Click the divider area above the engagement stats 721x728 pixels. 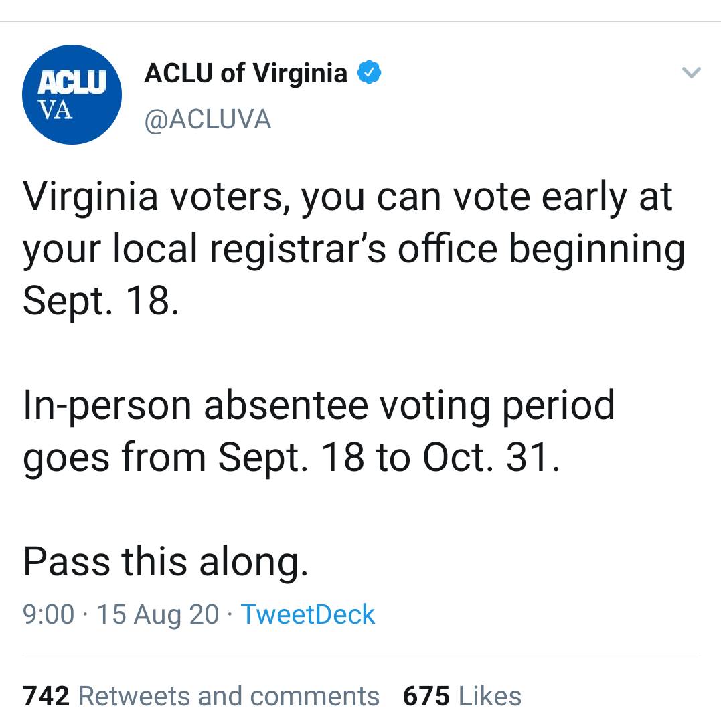[360, 652]
